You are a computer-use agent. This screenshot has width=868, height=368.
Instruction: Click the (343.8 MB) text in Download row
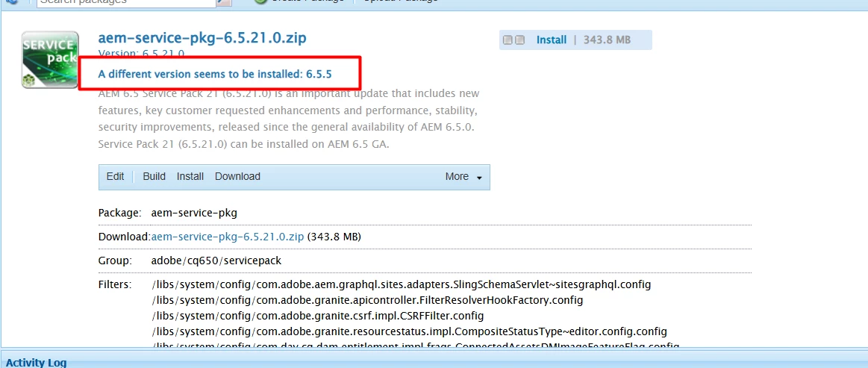[x=334, y=237]
